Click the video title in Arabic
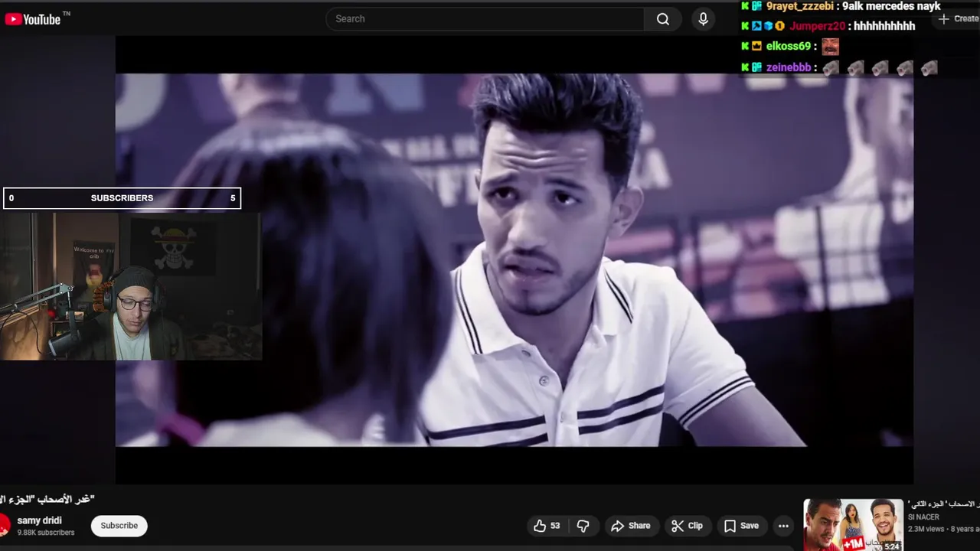 click(47, 499)
